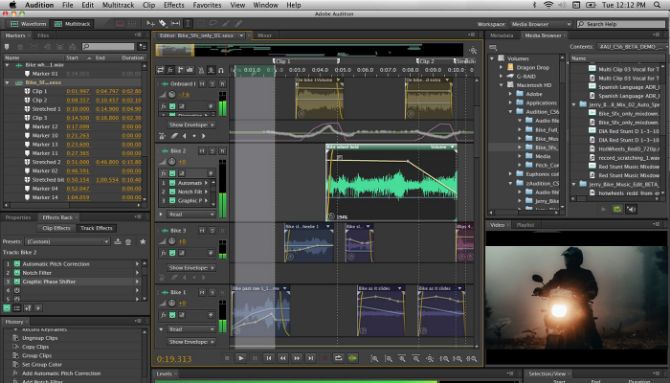Switch to the Mixer tab
670x383 pixels.
tap(264, 35)
